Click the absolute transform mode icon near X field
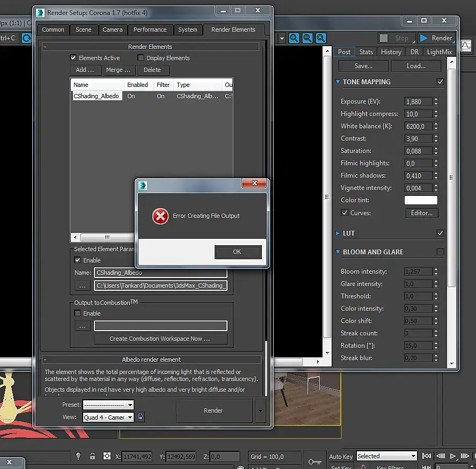The width and height of the screenshot is (476, 469). point(106,456)
